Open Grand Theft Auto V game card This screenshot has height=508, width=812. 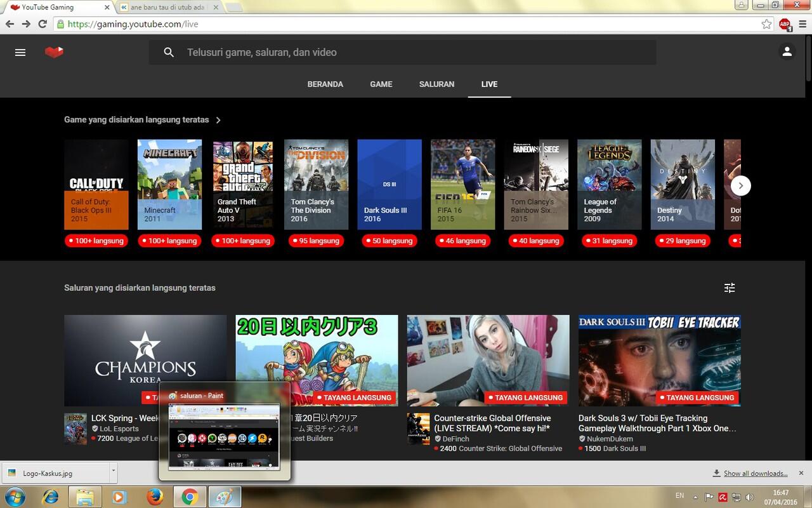coord(243,185)
